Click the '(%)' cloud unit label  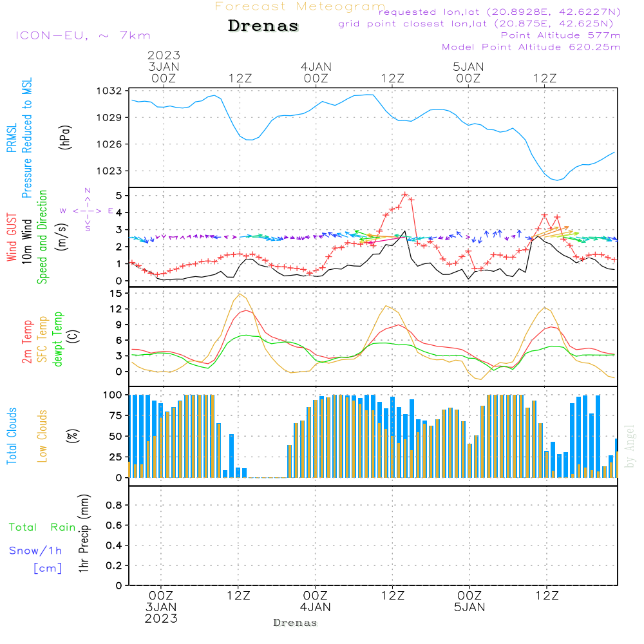[x=73, y=436]
